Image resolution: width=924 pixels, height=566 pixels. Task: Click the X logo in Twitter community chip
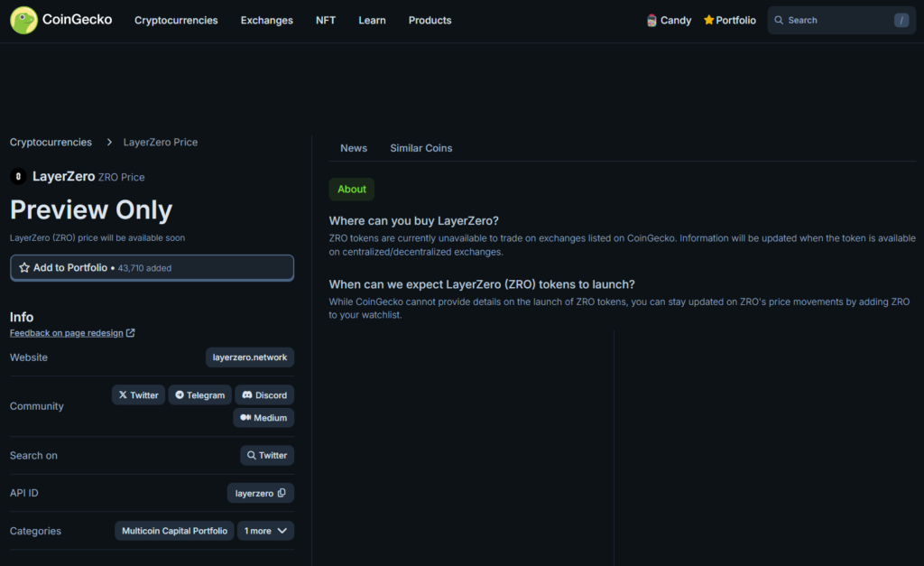pyautogui.click(x=123, y=395)
